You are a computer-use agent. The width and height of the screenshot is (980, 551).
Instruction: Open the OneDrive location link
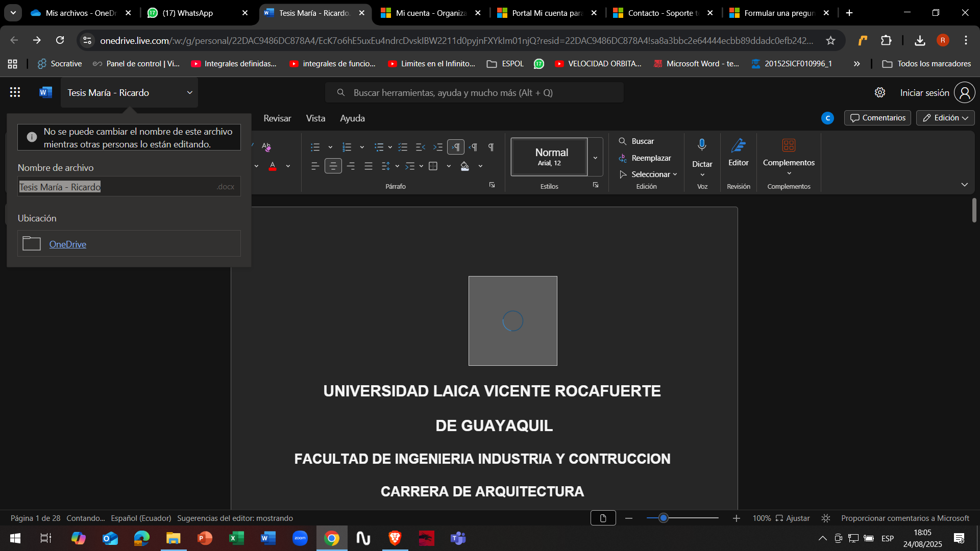coord(68,244)
